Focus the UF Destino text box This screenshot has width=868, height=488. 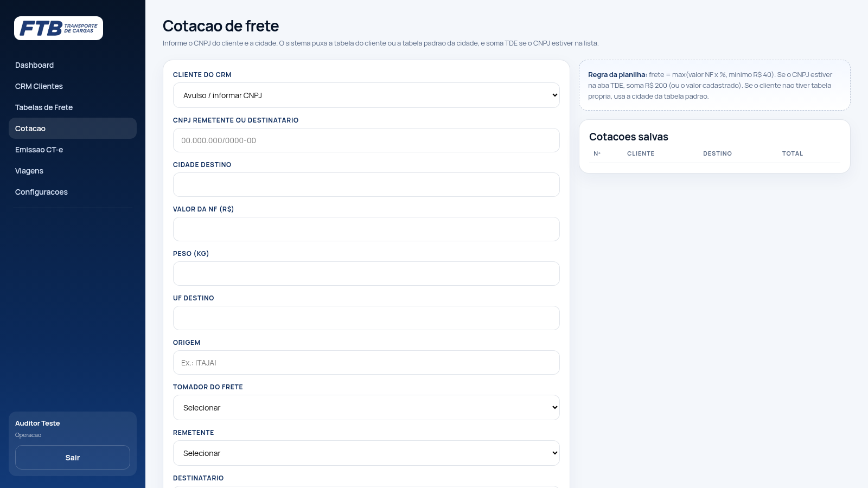tap(366, 318)
